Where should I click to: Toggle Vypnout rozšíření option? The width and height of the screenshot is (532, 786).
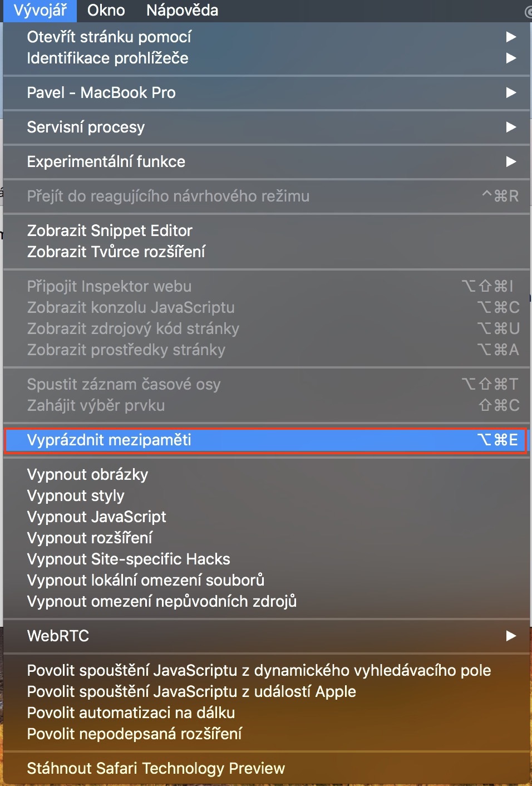(x=90, y=538)
